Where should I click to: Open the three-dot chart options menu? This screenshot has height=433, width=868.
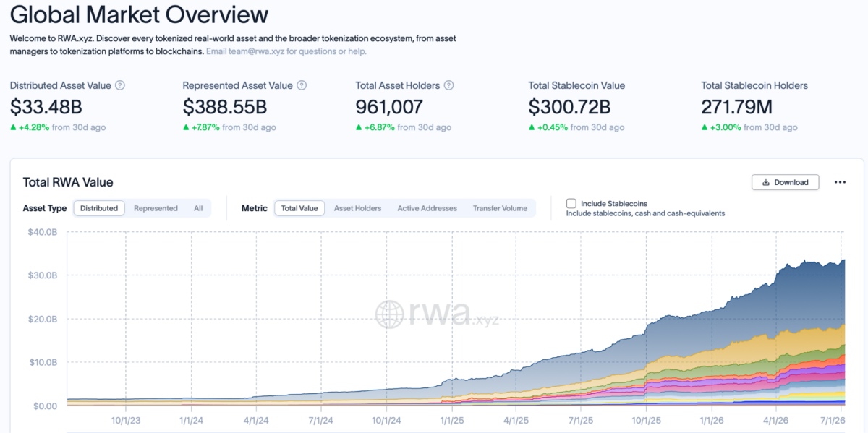point(840,182)
